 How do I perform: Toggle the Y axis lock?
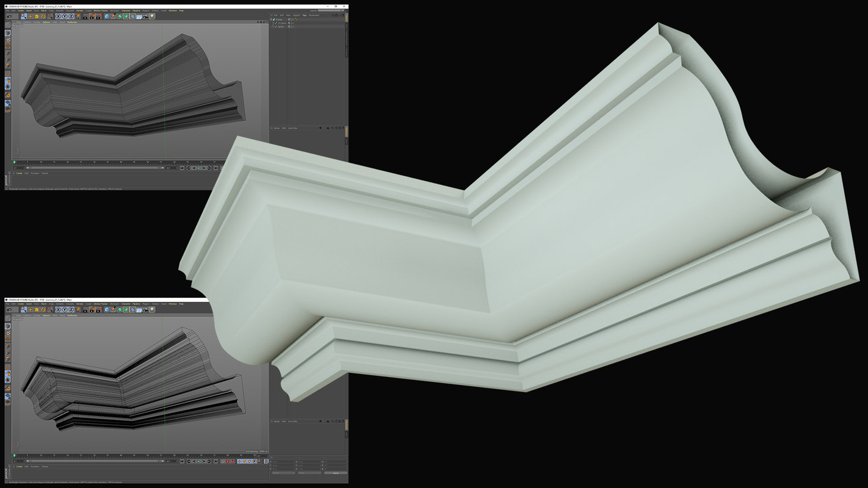pyautogui.click(x=65, y=17)
